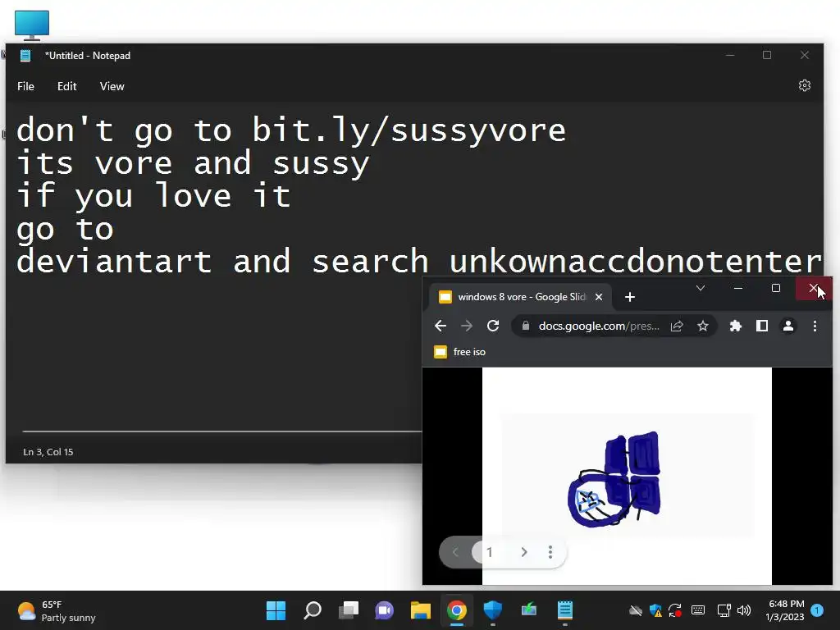
Task: Open clock and date 6:48 PM
Action: coord(785,610)
